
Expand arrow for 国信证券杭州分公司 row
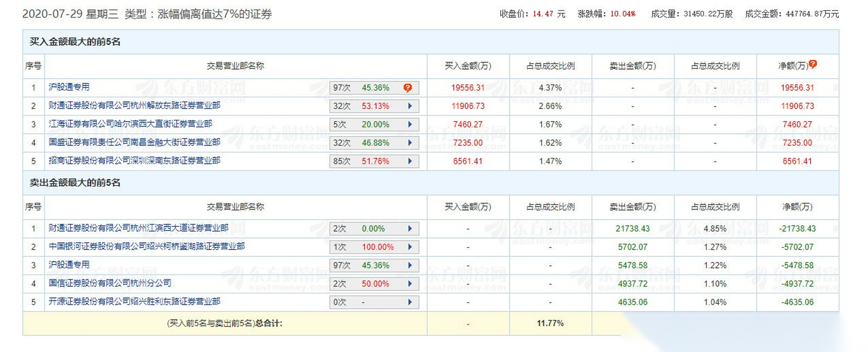point(410,284)
